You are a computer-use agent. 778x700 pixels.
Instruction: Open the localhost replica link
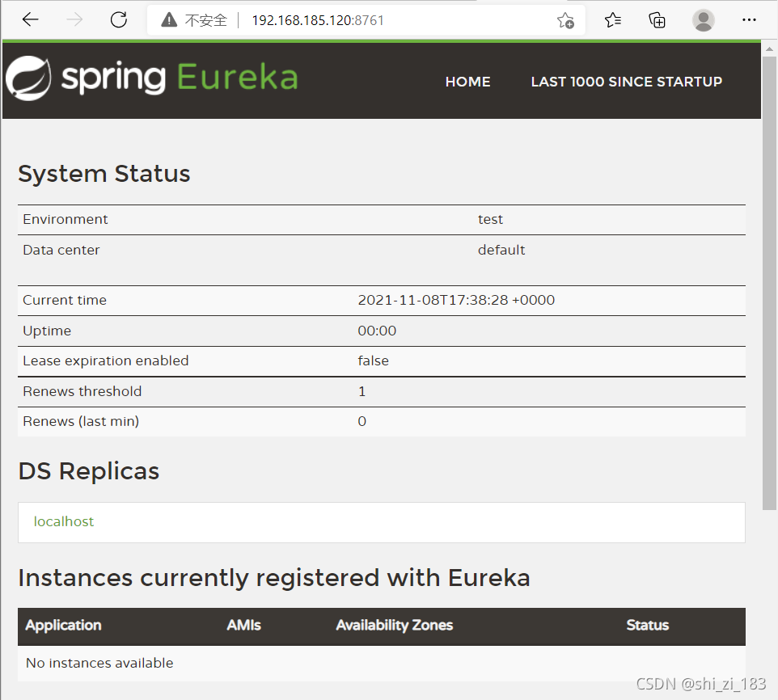pyautogui.click(x=64, y=521)
